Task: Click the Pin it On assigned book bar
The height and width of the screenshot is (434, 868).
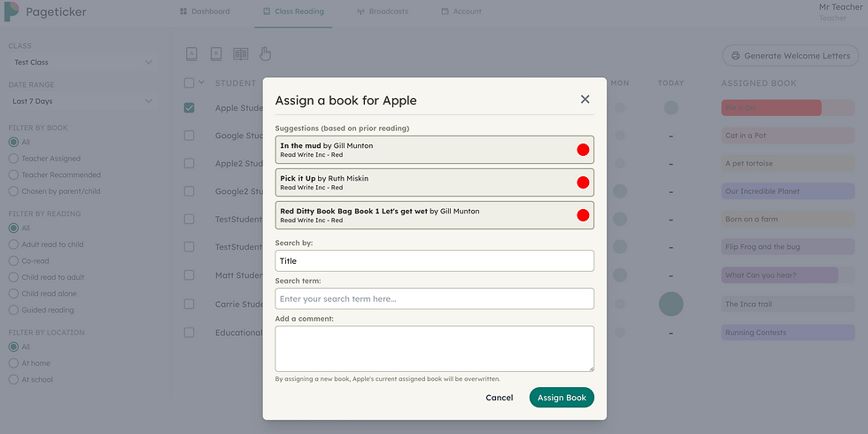Action: pos(787,108)
